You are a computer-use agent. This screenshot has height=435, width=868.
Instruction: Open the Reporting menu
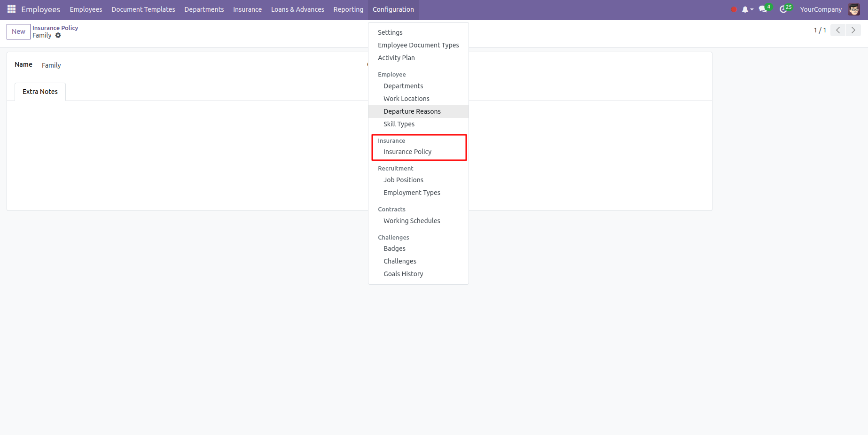pyautogui.click(x=348, y=9)
